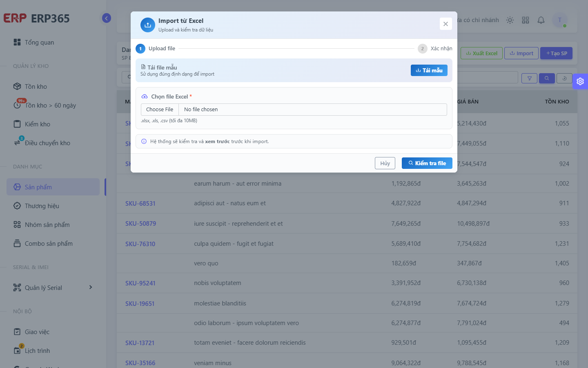The height and width of the screenshot is (368, 588).
Task: Open Lịch trình page
Action: tap(53, 351)
